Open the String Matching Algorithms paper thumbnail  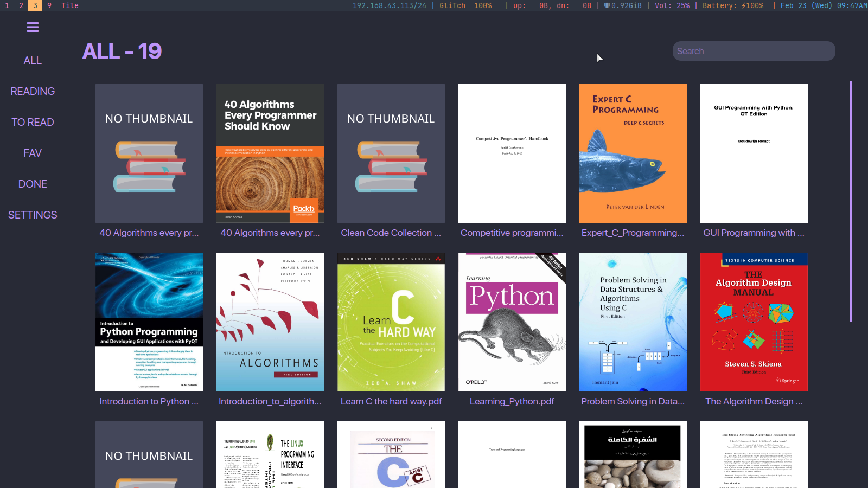pos(754,455)
